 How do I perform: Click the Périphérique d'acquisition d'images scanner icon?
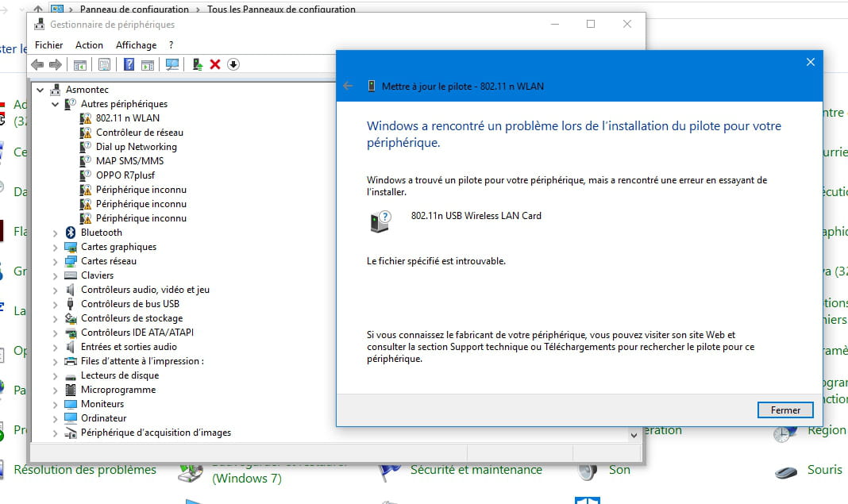(71, 433)
